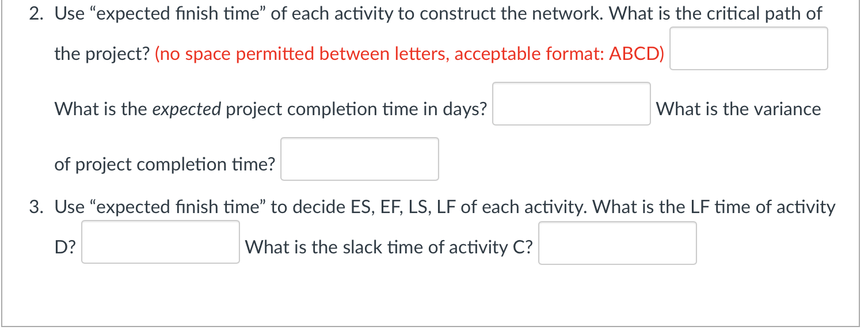Click the slack time of activity C box
Image resolution: width=868 pixels, height=334 pixels.
(617, 243)
